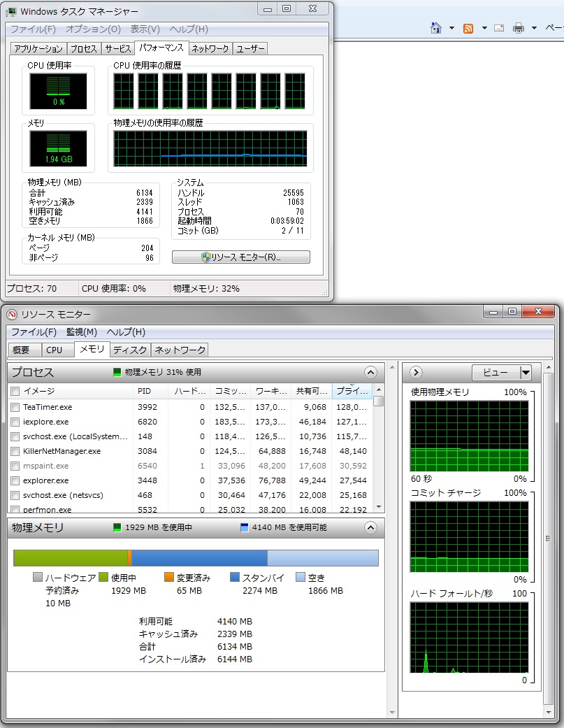Open ヘルプ(H) menu in Task Manager

[x=189, y=29]
